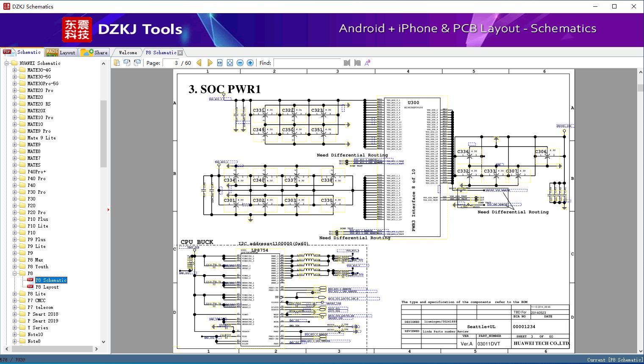Expand the Note10 folder
644x364 pixels.
(x=15, y=334)
